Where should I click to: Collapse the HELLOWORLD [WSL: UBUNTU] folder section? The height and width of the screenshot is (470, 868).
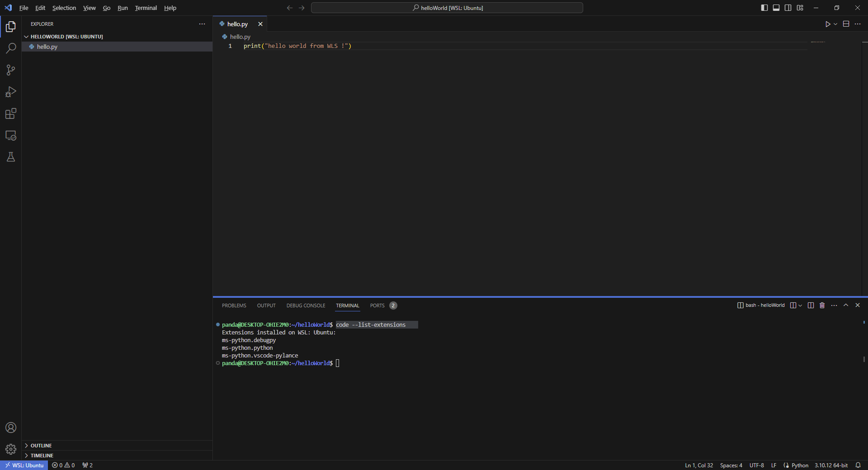click(x=117, y=37)
